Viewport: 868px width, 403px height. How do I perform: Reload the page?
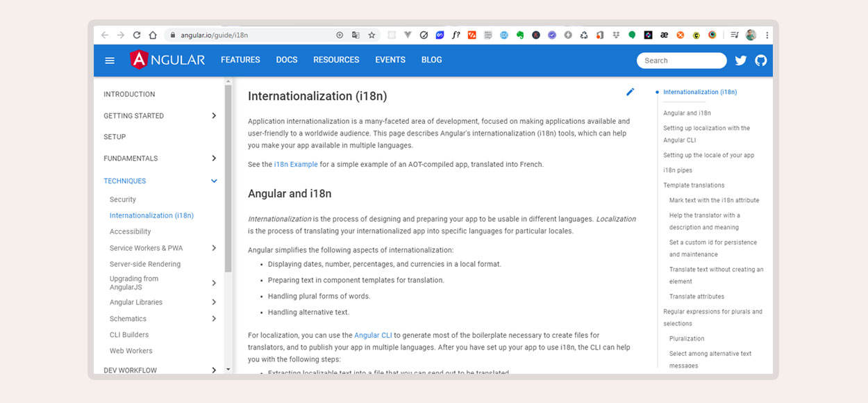pyautogui.click(x=137, y=35)
